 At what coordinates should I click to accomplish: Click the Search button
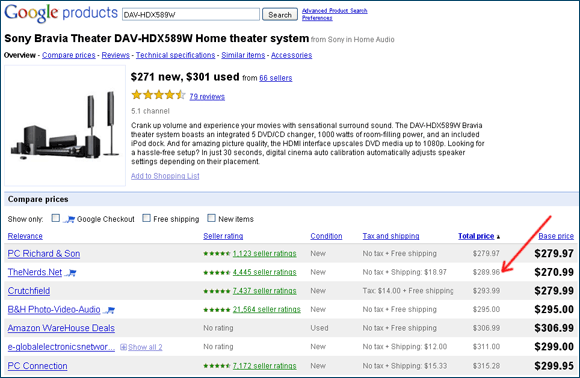point(280,15)
